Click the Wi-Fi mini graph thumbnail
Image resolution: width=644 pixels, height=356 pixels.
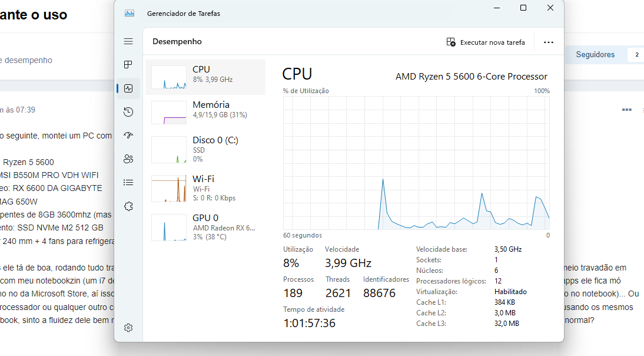(x=169, y=189)
